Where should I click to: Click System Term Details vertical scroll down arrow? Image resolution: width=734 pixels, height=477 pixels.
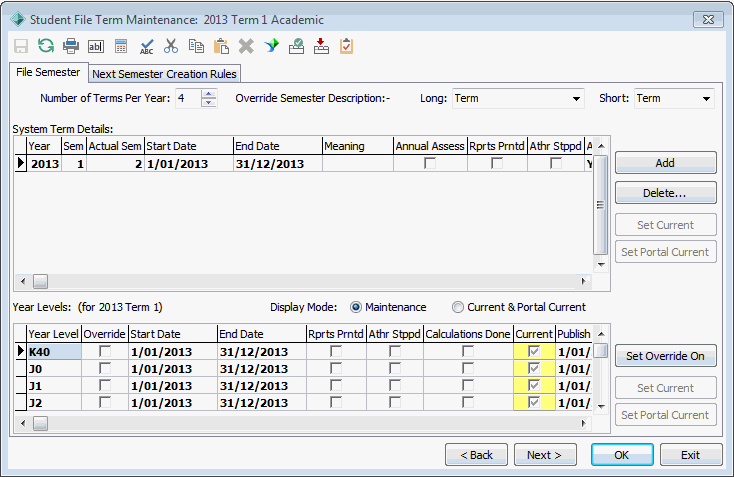[x=602, y=264]
